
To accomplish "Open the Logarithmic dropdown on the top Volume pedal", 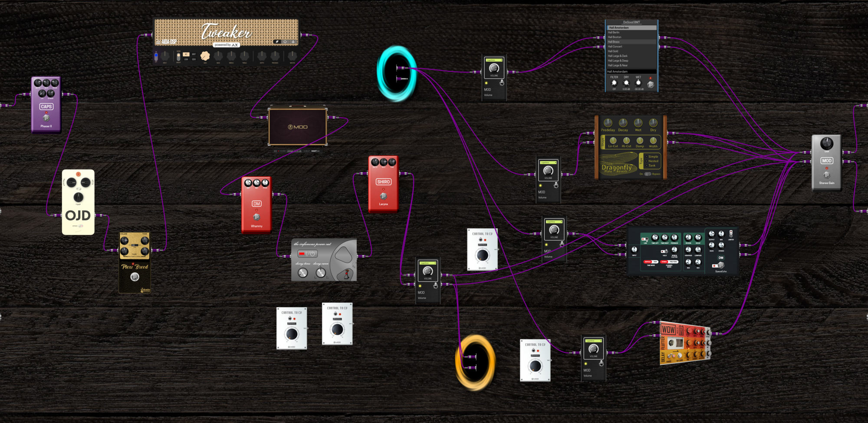I will tap(494, 60).
